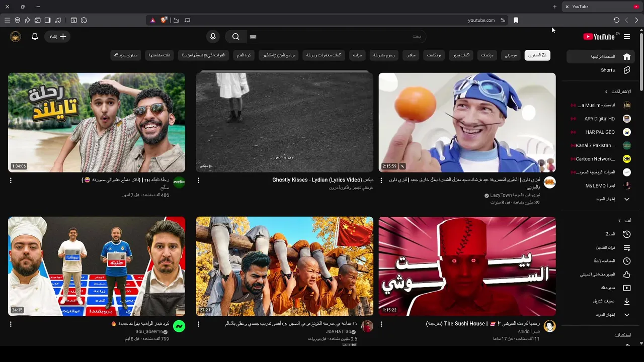Click the YouTube logo
This screenshot has height=362, width=644.
click(599, 37)
